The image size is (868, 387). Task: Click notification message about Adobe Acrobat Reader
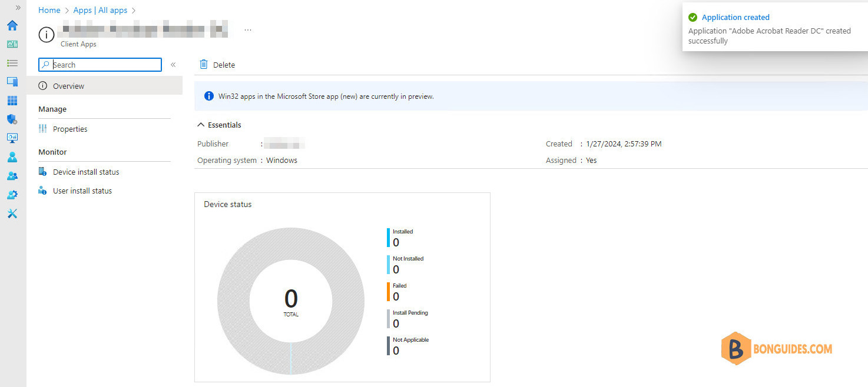(770, 36)
